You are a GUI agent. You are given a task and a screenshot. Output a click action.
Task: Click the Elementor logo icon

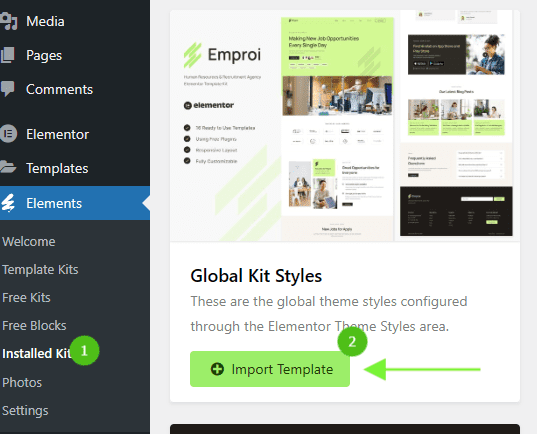8,134
